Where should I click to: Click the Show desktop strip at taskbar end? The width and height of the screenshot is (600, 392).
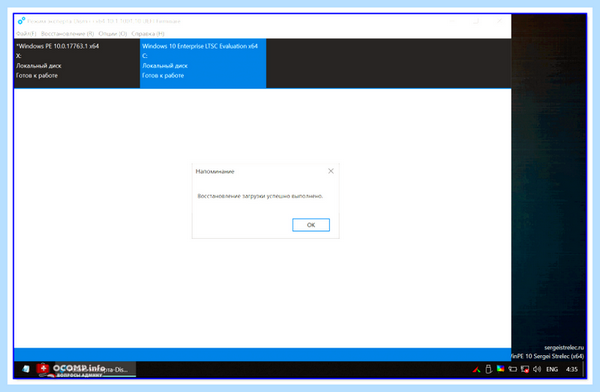[583, 369]
